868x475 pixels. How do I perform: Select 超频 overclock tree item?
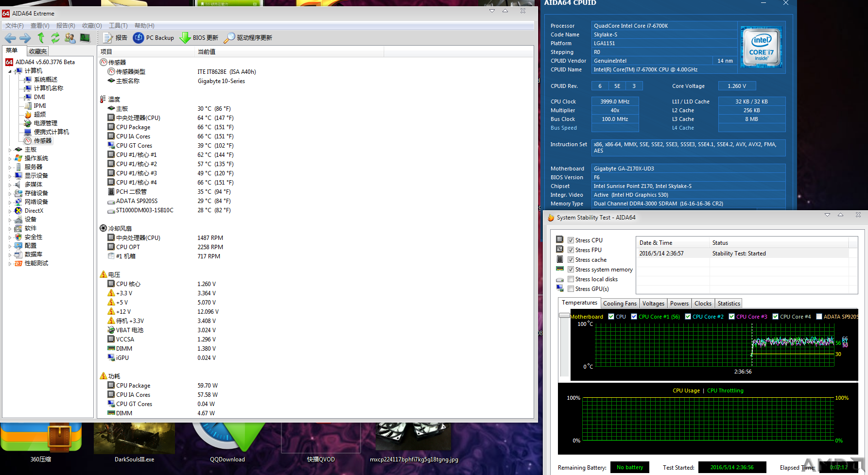[40, 115]
